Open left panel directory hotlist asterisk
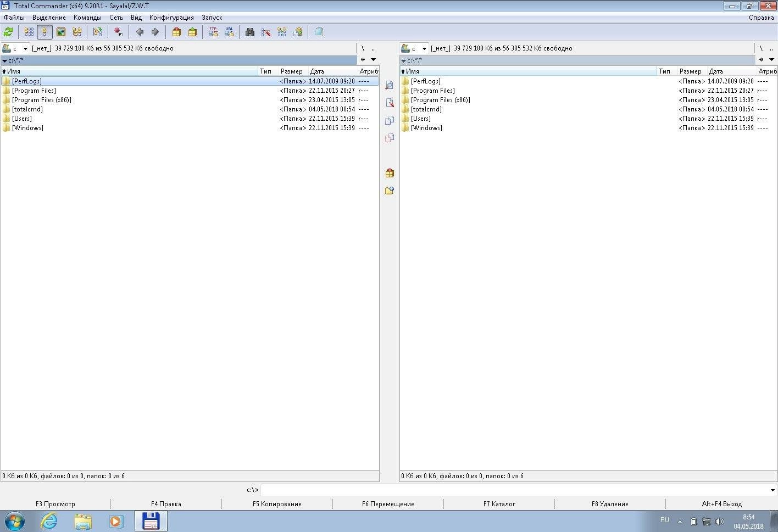 click(x=363, y=59)
